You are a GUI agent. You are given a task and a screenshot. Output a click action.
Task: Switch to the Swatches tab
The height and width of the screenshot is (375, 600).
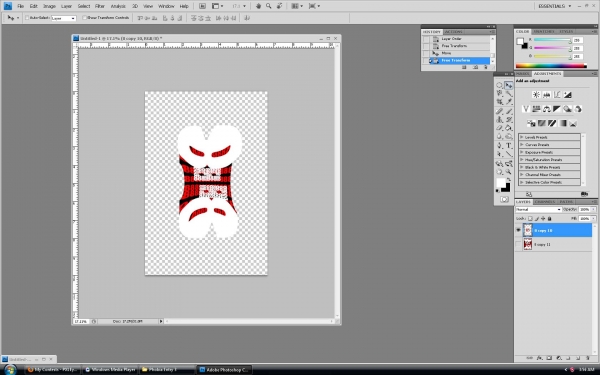[x=544, y=31]
